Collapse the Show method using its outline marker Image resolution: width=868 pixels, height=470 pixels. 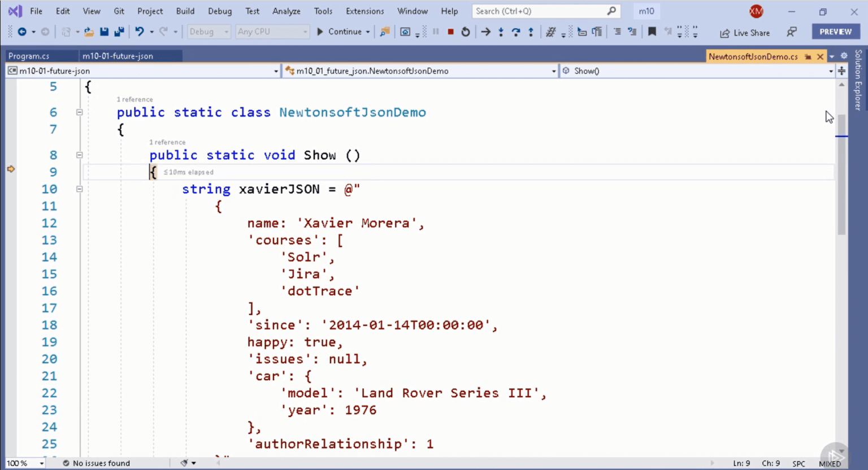click(x=80, y=155)
